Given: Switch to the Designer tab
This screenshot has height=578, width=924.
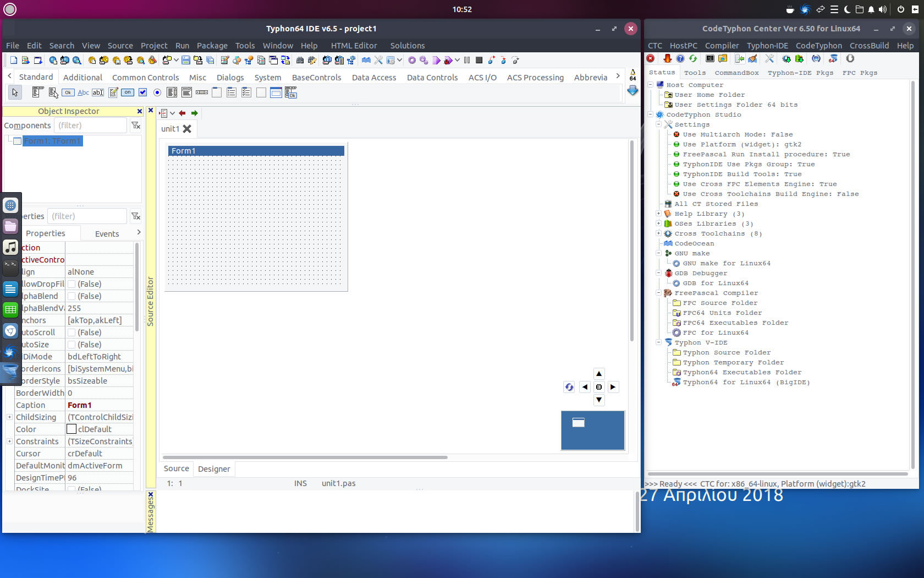Looking at the screenshot, I should 214,469.
